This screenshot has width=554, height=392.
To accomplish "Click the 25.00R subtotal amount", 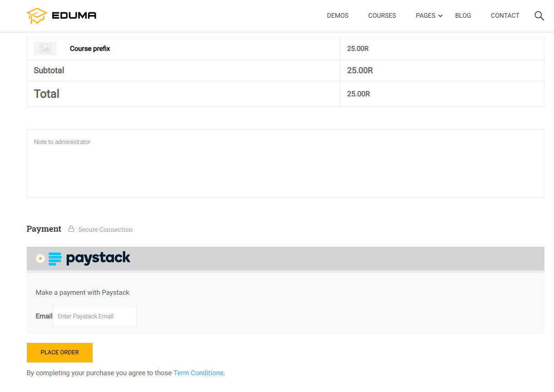I will pyautogui.click(x=360, y=70).
